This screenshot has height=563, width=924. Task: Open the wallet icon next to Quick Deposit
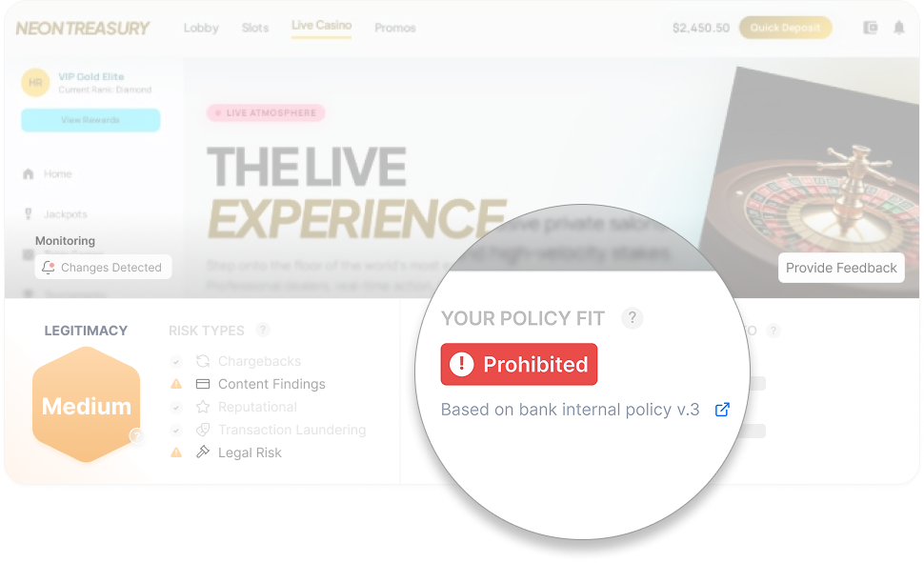[870, 28]
